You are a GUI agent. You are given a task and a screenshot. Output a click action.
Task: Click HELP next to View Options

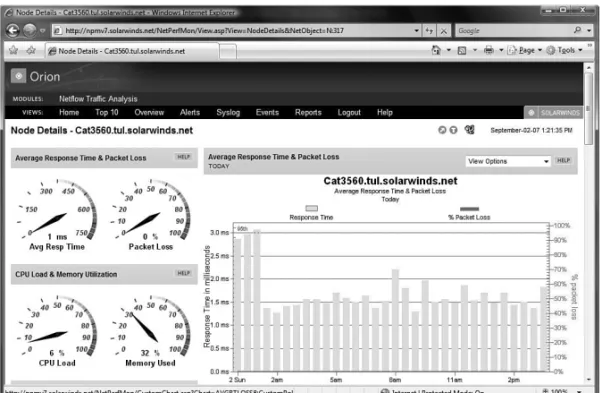click(x=564, y=160)
